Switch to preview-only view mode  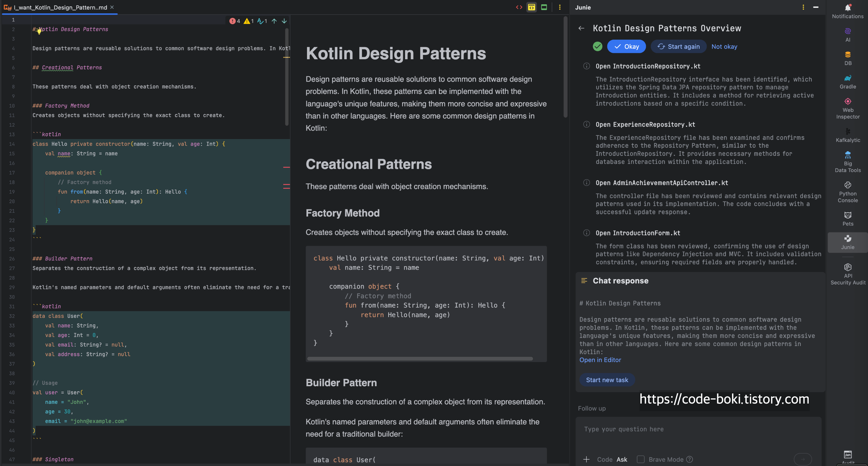pos(544,7)
